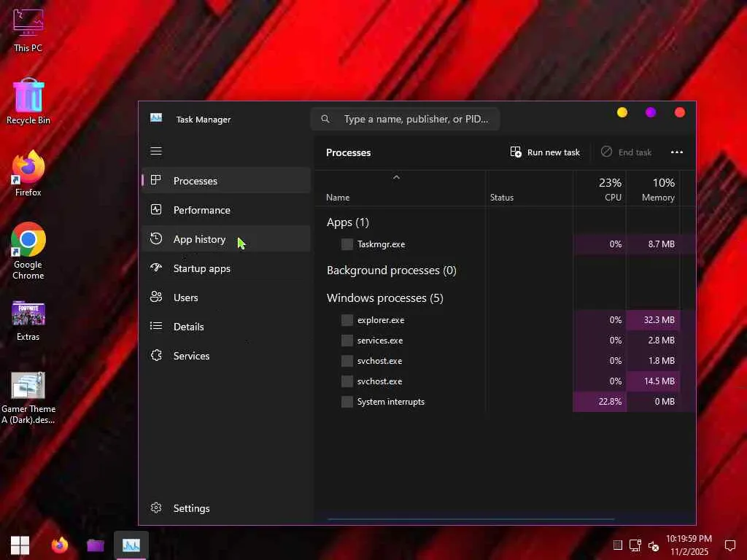The height and width of the screenshot is (560, 747).
Task: Open the This PC desktop icon
Action: point(28,30)
